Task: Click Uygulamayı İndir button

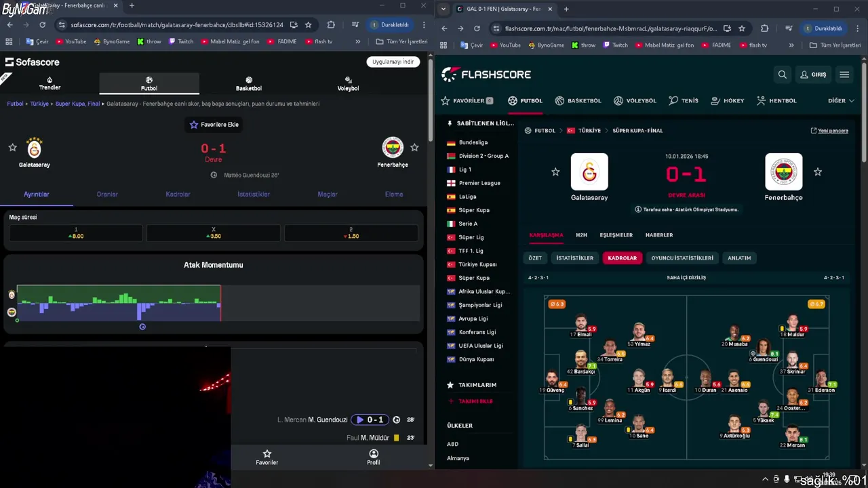Action: coord(393,62)
